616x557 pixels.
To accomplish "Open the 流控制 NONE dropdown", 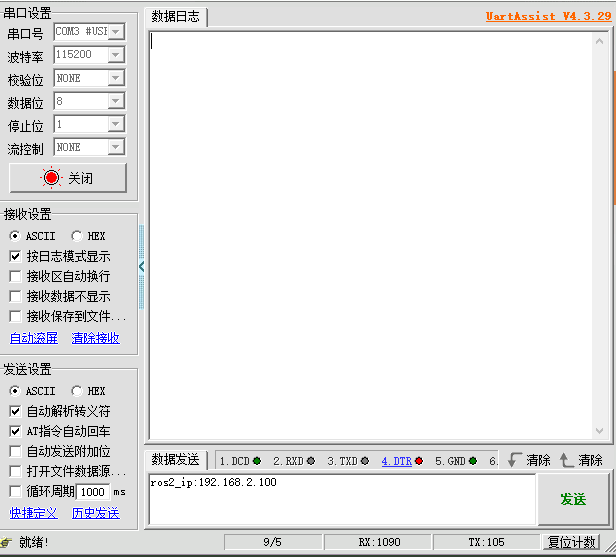I will [116, 147].
